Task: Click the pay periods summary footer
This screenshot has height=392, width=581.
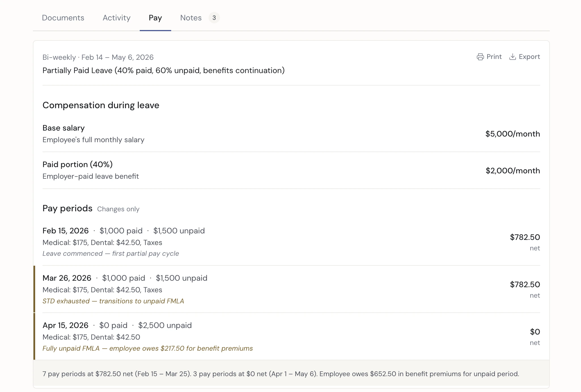Action: [281, 374]
